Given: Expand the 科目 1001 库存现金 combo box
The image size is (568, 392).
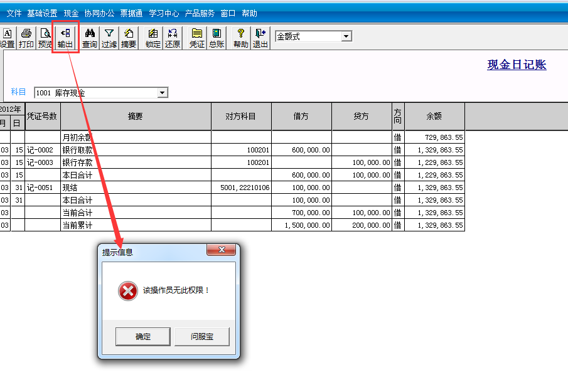Looking at the screenshot, I should (x=163, y=93).
